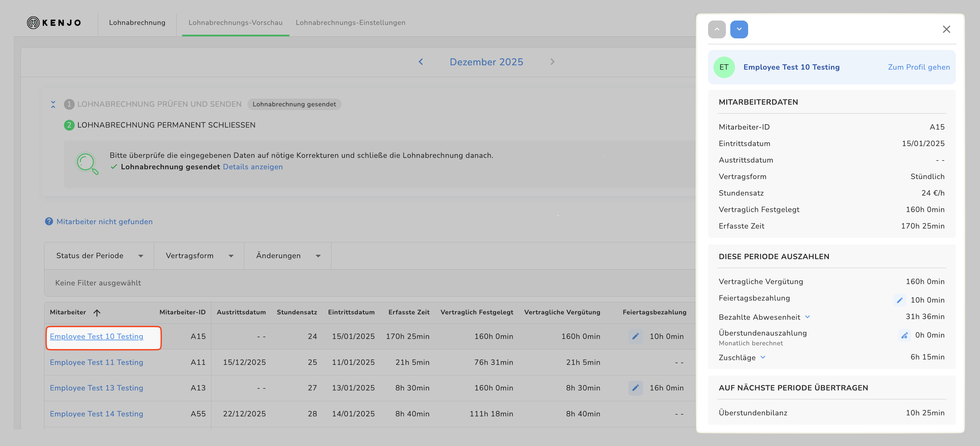Open the Lohnabrechnung main tab

137,23
